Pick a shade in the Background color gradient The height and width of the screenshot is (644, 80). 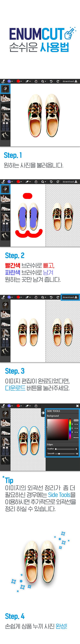(57, 429)
